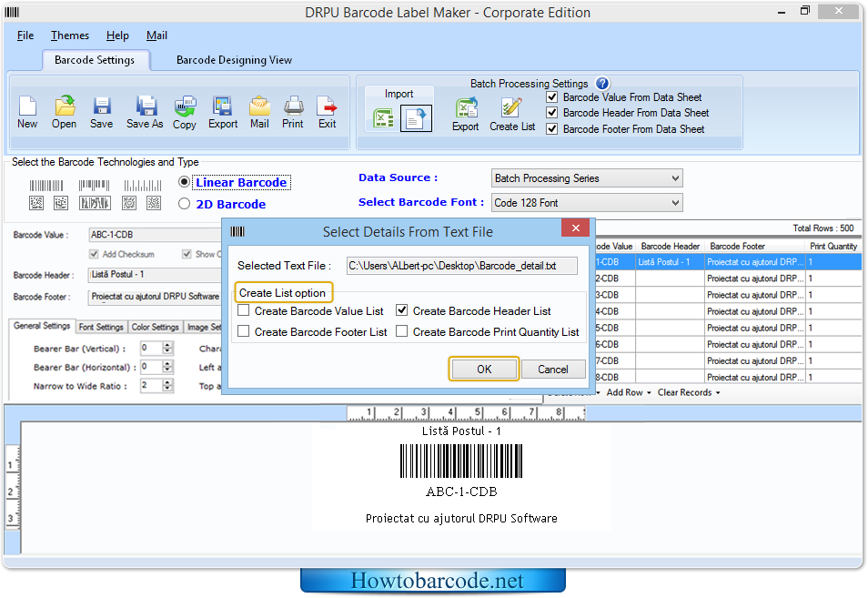
Task: Select Linear Barcode radio button
Action: pyautogui.click(x=185, y=182)
